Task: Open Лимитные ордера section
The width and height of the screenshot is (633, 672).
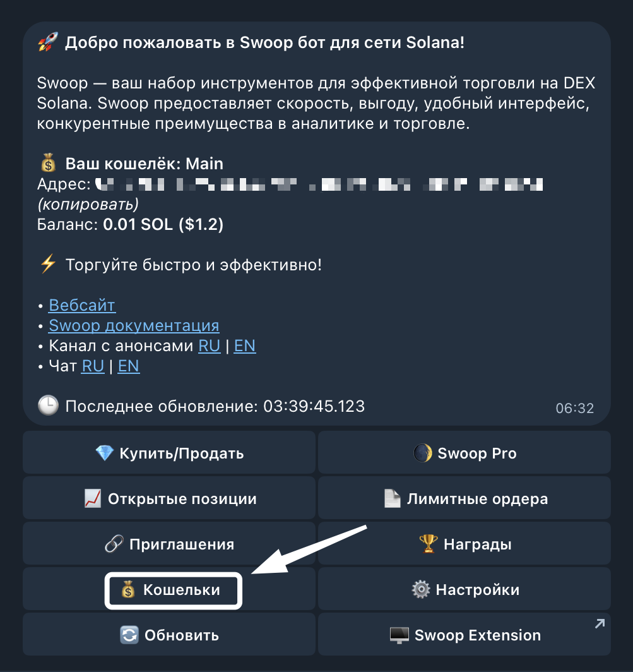Action: (464, 498)
